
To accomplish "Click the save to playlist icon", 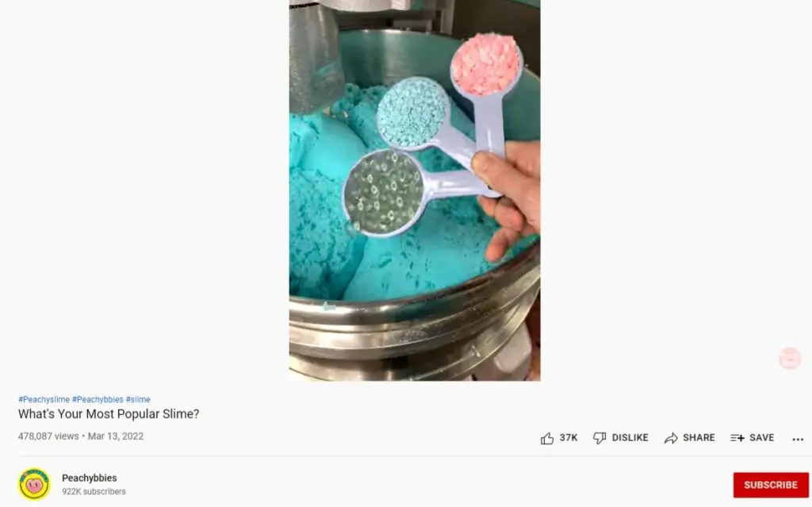I will 737,438.
